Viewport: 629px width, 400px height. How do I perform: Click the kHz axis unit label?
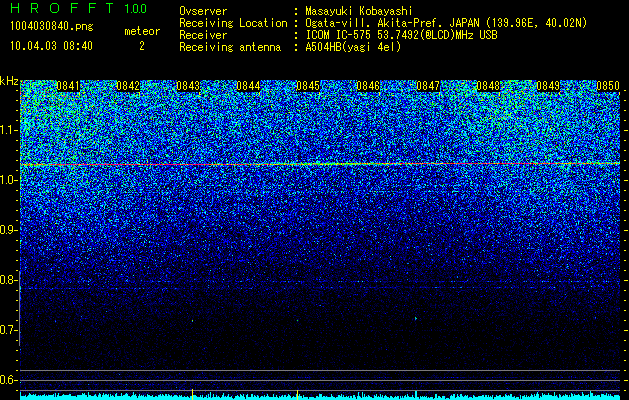click(x=9, y=81)
